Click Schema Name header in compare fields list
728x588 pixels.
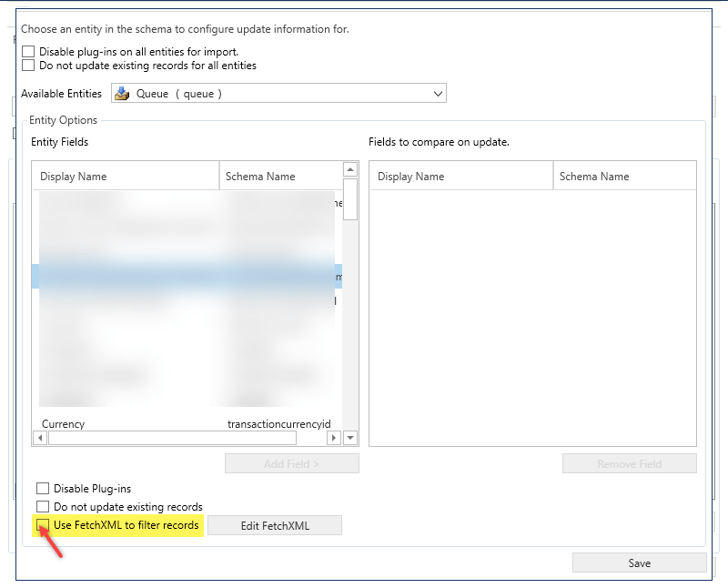click(623, 177)
